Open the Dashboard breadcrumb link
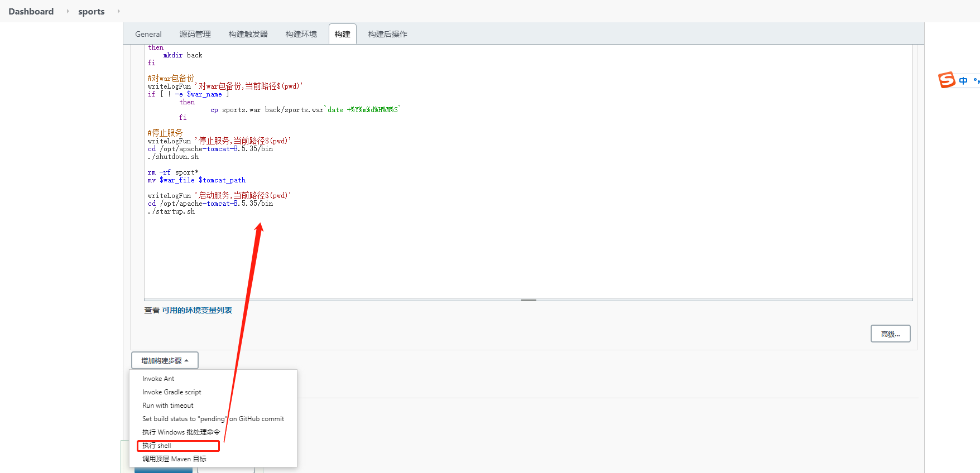 (x=31, y=11)
